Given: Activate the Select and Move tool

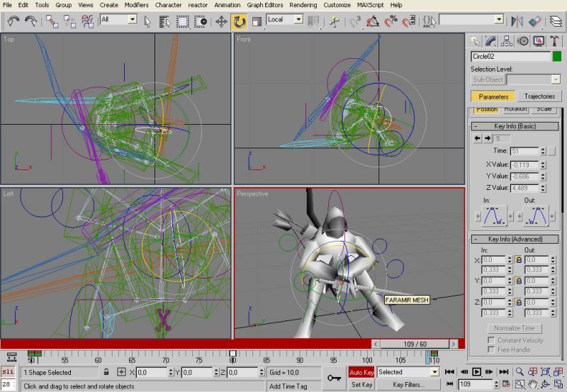Looking at the screenshot, I should [x=221, y=22].
